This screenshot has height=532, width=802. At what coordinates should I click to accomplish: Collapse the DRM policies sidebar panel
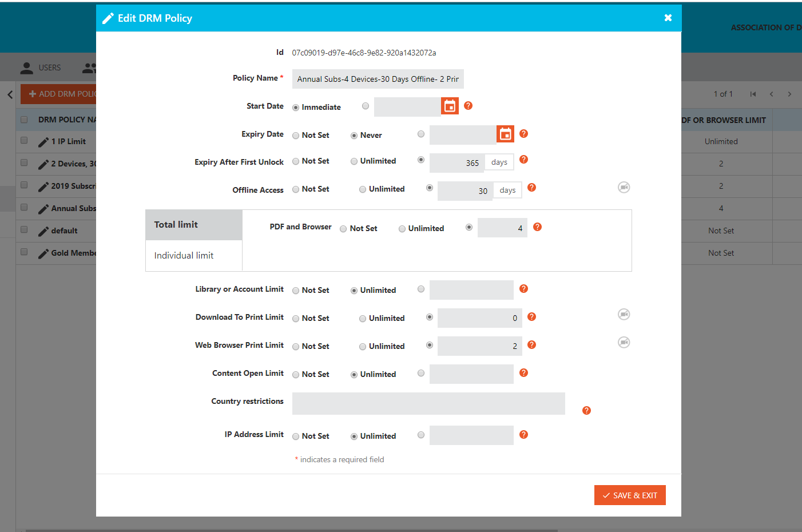9,94
